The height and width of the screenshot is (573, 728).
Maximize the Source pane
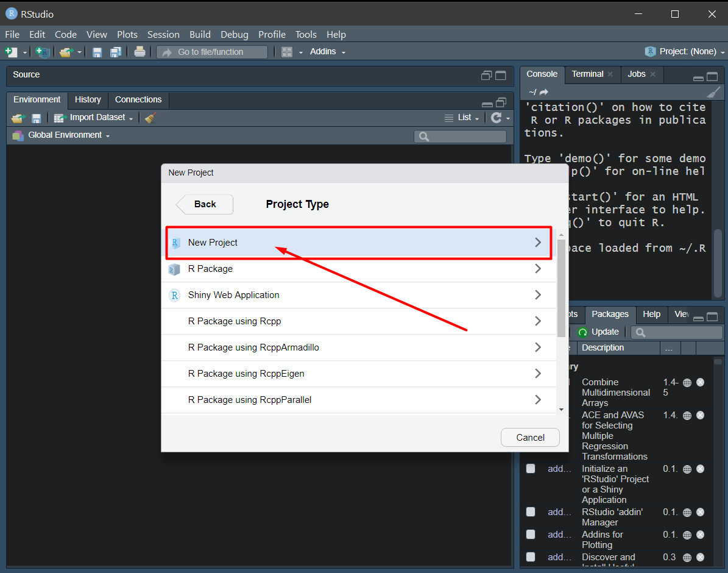pyautogui.click(x=501, y=76)
